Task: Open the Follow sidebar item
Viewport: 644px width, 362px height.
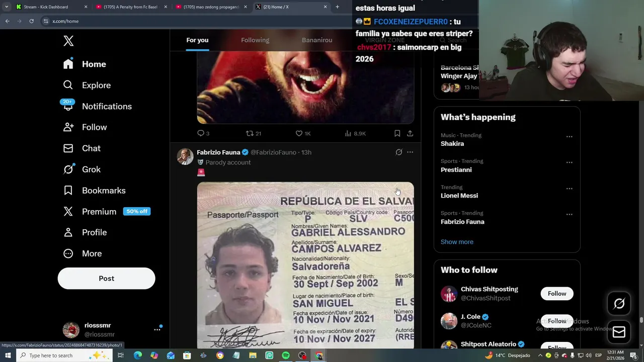Action: click(85, 127)
